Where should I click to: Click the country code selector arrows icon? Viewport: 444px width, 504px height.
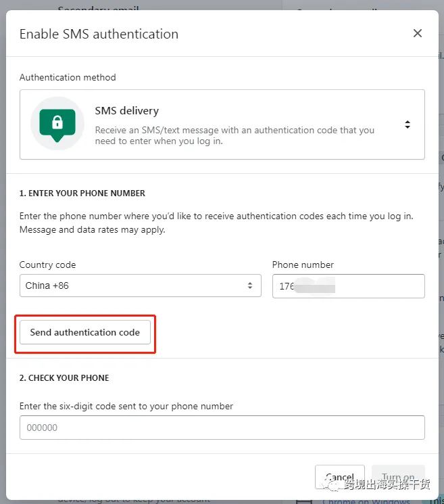pos(250,285)
